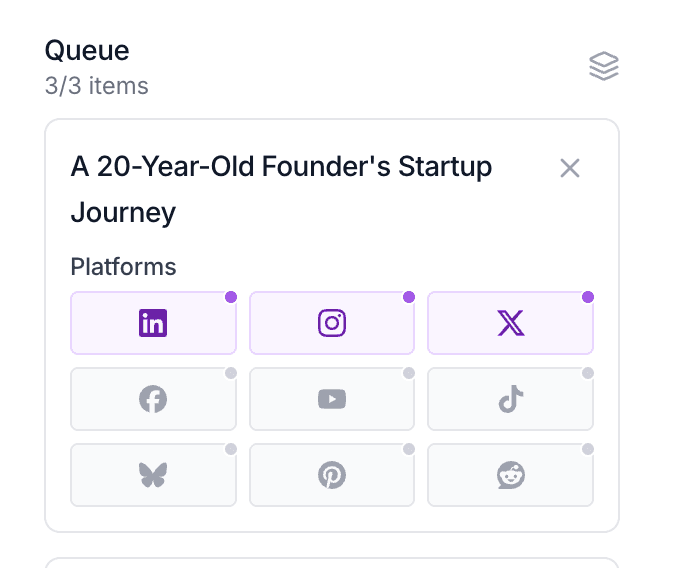Image resolution: width=686 pixels, height=568 pixels.
Task: Disable the X (Twitter) platform button
Action: (510, 323)
